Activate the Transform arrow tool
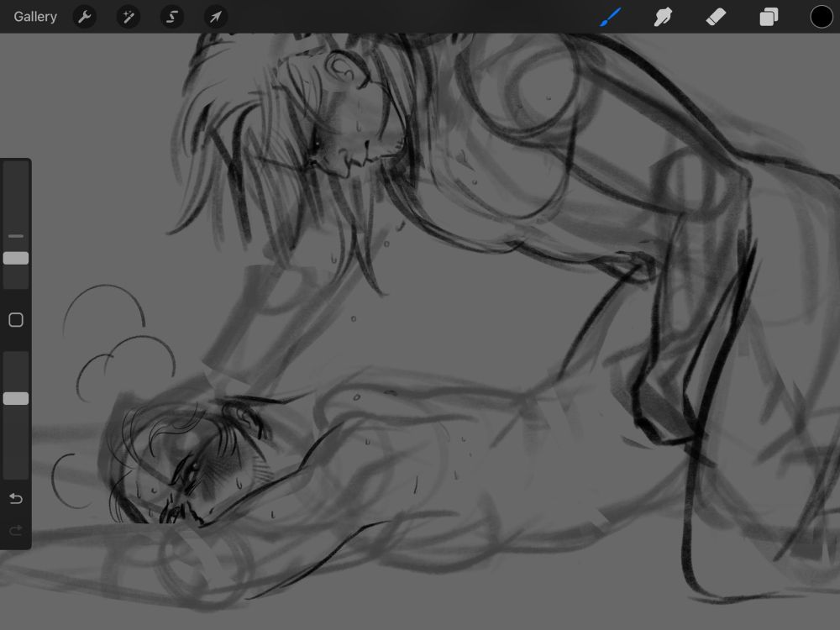 pyautogui.click(x=215, y=17)
